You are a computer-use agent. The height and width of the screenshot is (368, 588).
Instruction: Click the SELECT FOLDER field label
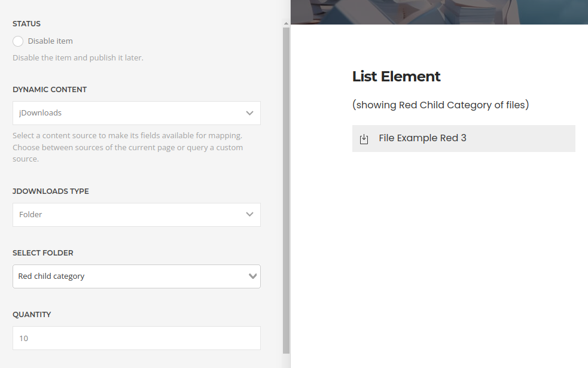point(42,253)
